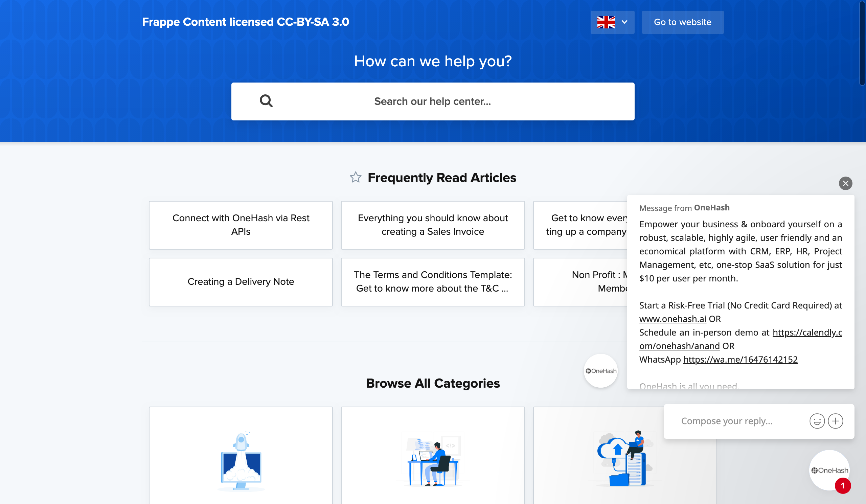Open the emoji picker smiley icon

[817, 421]
